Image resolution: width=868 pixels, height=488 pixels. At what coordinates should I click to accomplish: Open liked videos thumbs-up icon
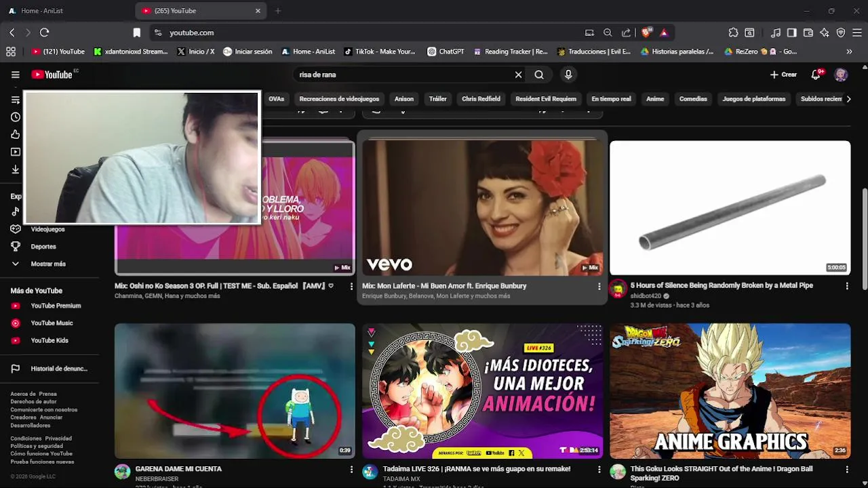16,134
